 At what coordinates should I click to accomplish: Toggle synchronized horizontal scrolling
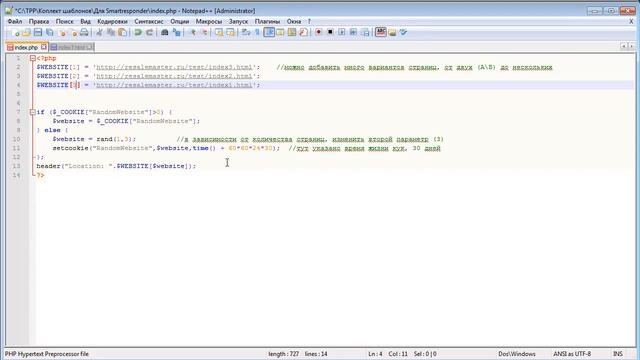(231, 32)
